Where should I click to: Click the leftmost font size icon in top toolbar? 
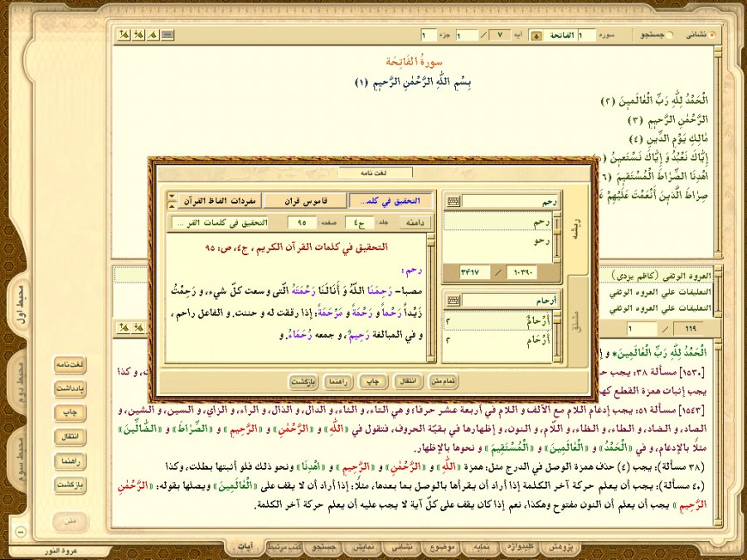[124, 35]
